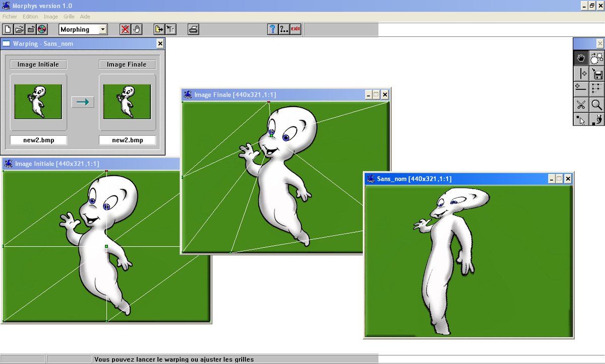Select the point selection arrow tool

[x=581, y=119]
